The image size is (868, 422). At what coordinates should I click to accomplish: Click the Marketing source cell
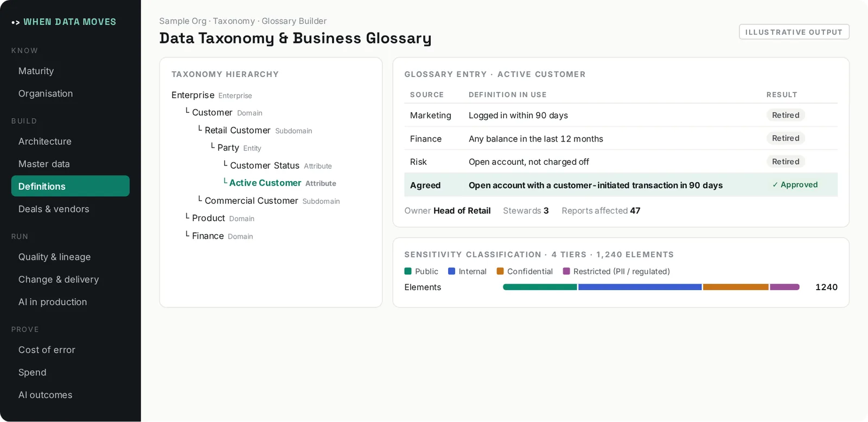(x=431, y=116)
